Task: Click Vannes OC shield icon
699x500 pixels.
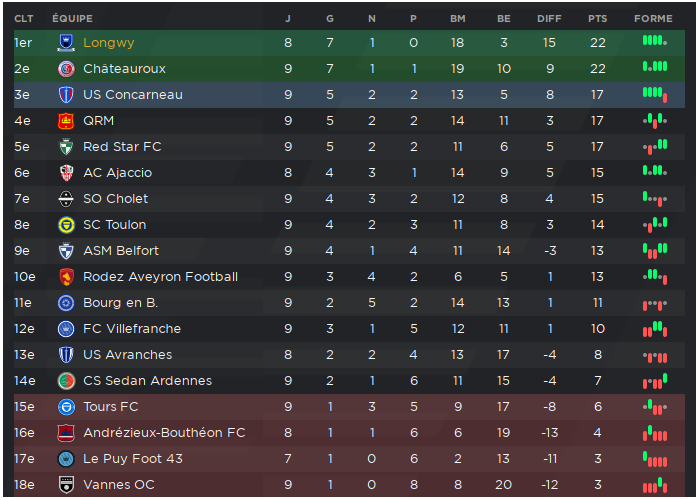Action: click(x=66, y=484)
